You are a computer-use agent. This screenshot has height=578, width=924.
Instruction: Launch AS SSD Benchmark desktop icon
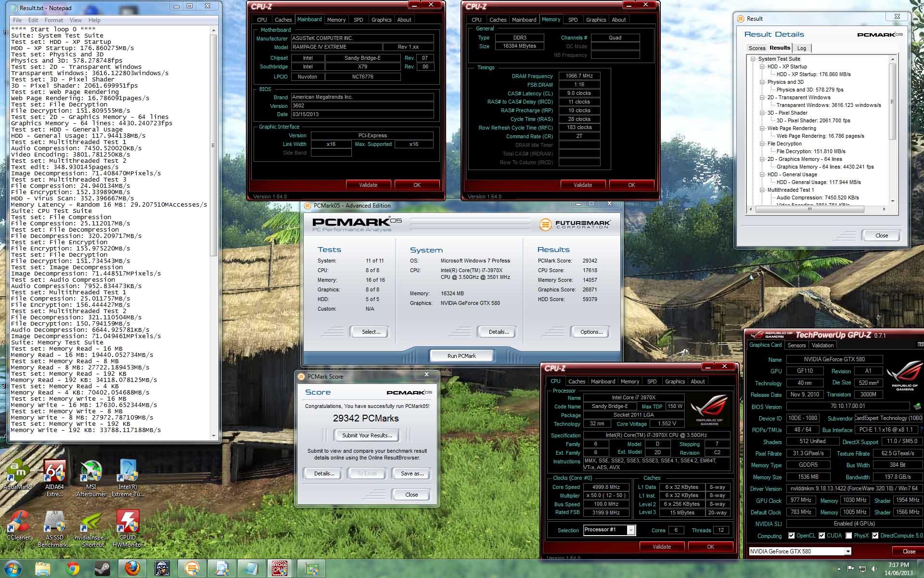coord(54,529)
